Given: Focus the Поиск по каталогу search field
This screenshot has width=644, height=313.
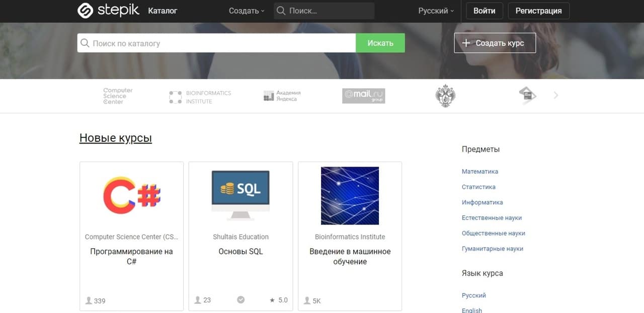Looking at the screenshot, I should click(x=221, y=43).
